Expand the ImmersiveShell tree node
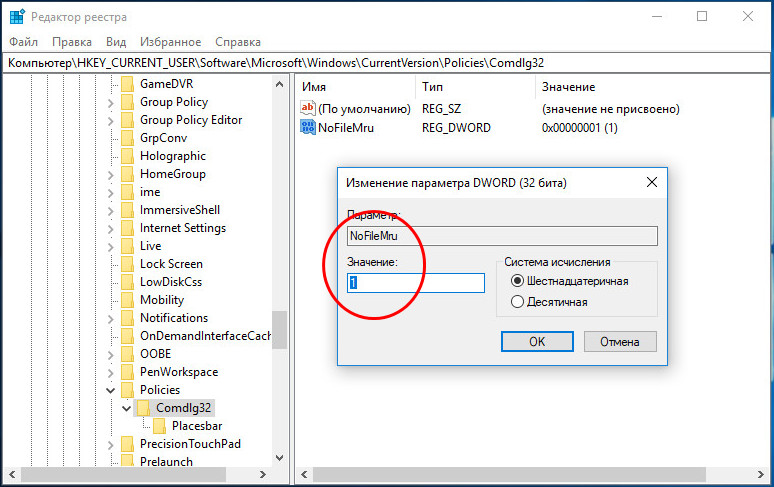This screenshot has height=487, width=774. (111, 211)
